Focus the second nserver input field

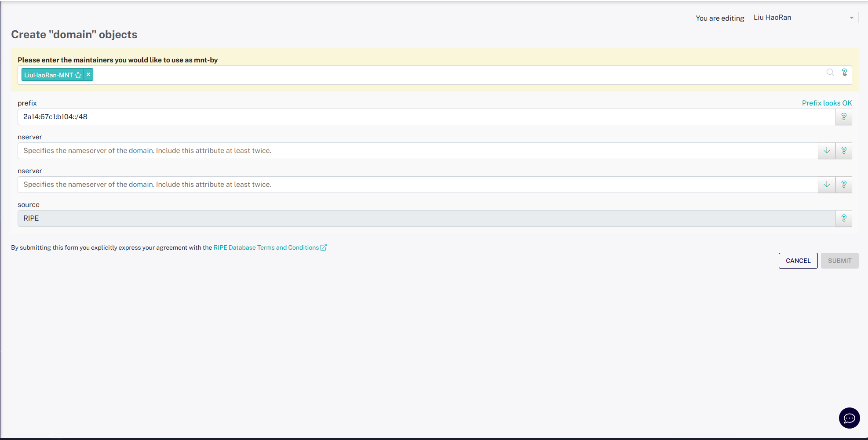point(418,185)
